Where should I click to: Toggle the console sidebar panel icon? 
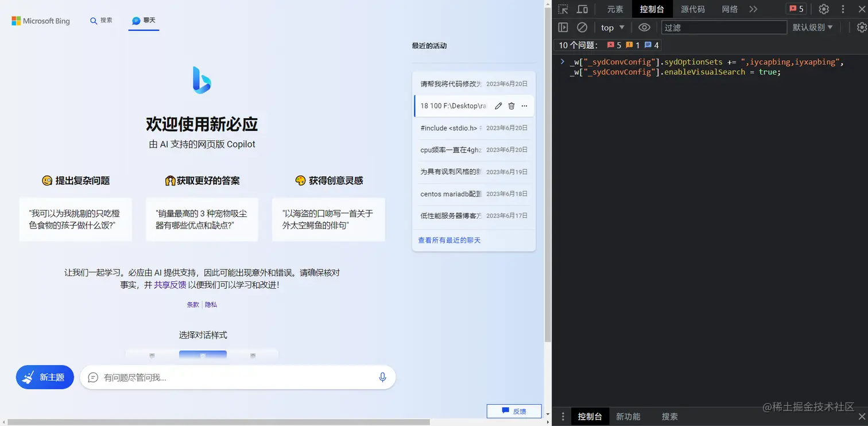coord(563,28)
